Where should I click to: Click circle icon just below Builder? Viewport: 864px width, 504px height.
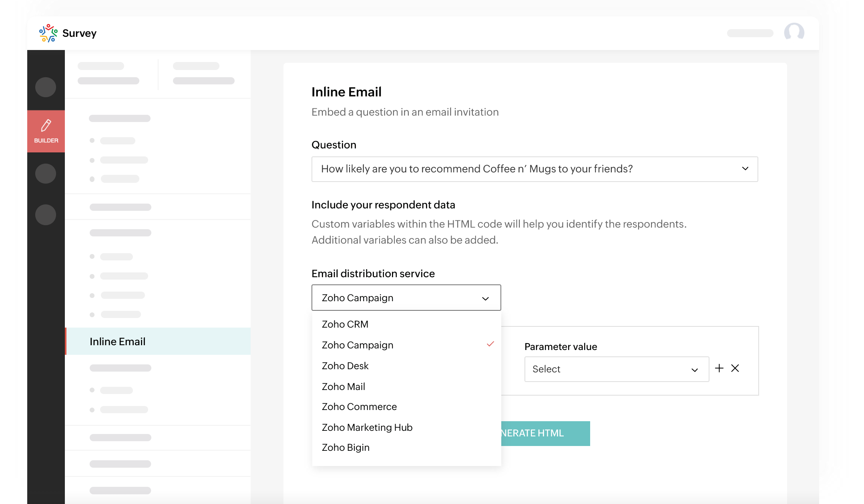pos(46,174)
